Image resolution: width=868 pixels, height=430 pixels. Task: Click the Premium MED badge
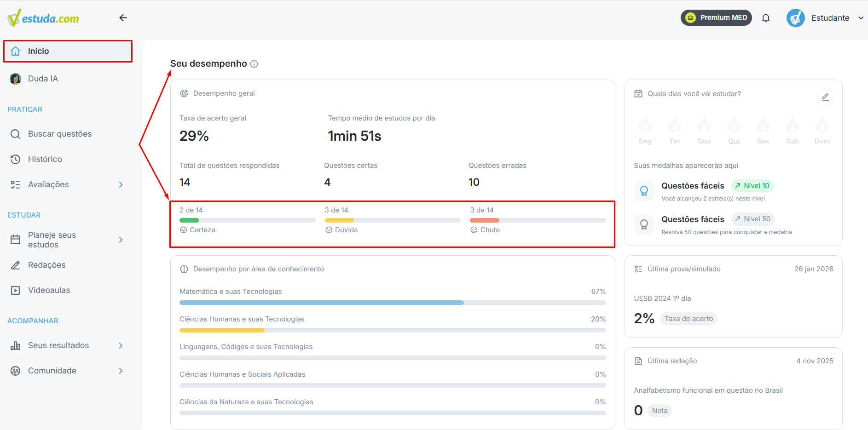(716, 17)
